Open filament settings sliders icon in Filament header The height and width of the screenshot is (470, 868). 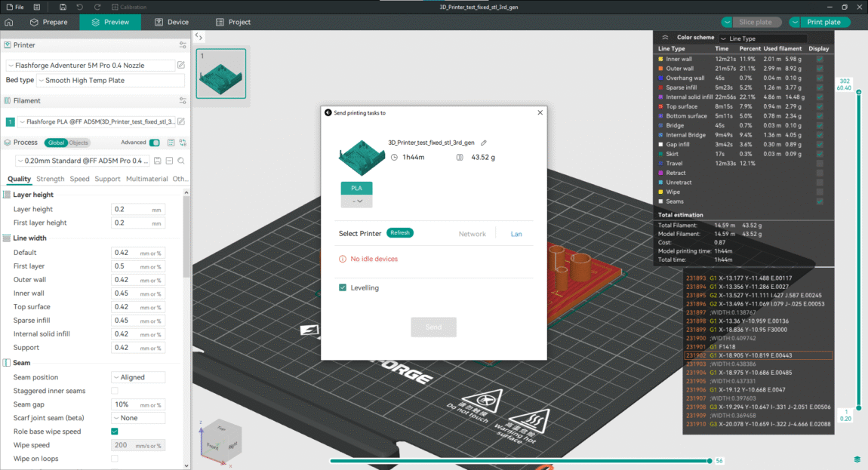coord(183,101)
